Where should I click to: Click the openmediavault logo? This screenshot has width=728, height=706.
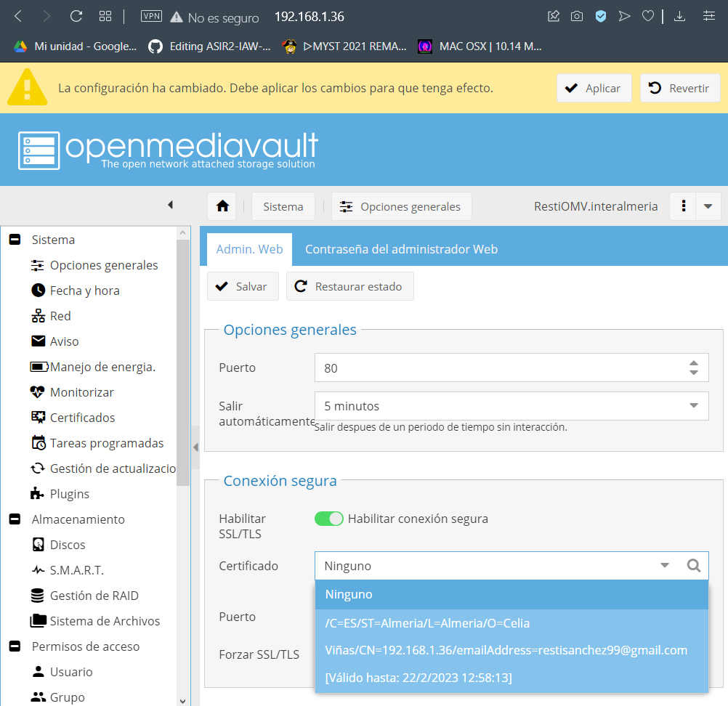tap(168, 150)
